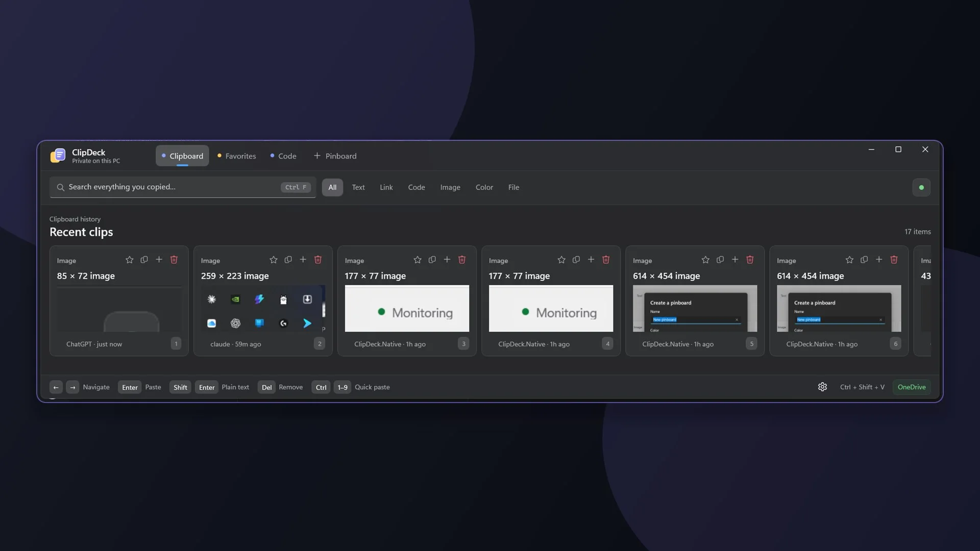Select Create a pinboard thumbnail of clip 6

coord(839,309)
